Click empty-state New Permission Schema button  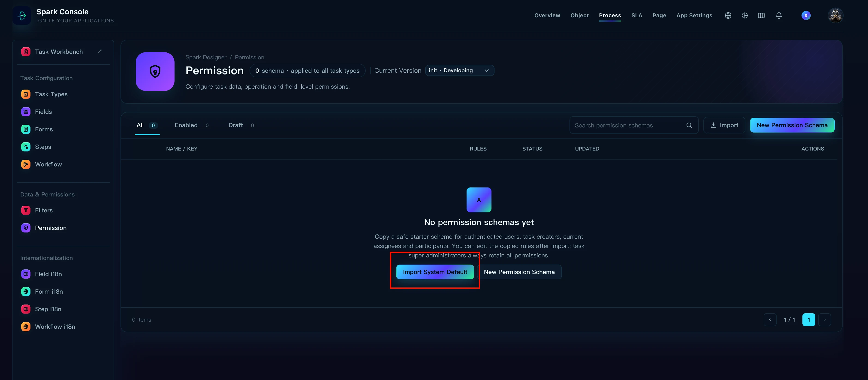tap(519, 272)
